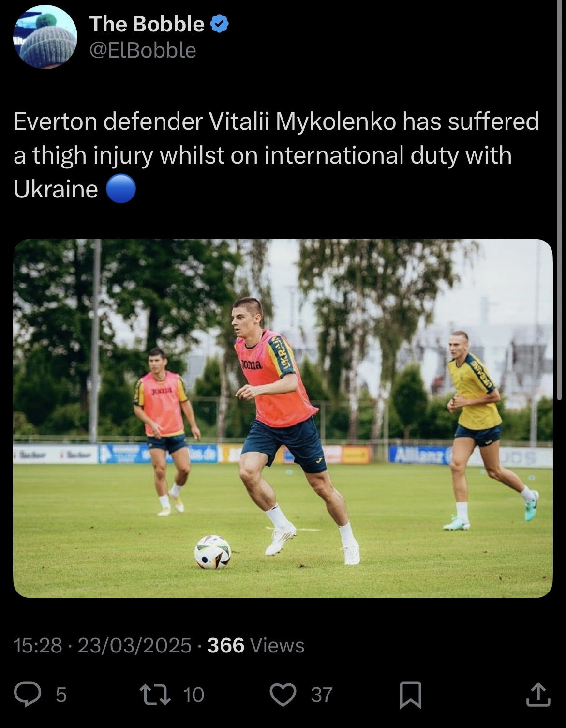Viewport: 566px width, 728px height.
Task: Click the 15:28 · 23/03/2025 timestamp
Action: pyautogui.click(x=103, y=645)
